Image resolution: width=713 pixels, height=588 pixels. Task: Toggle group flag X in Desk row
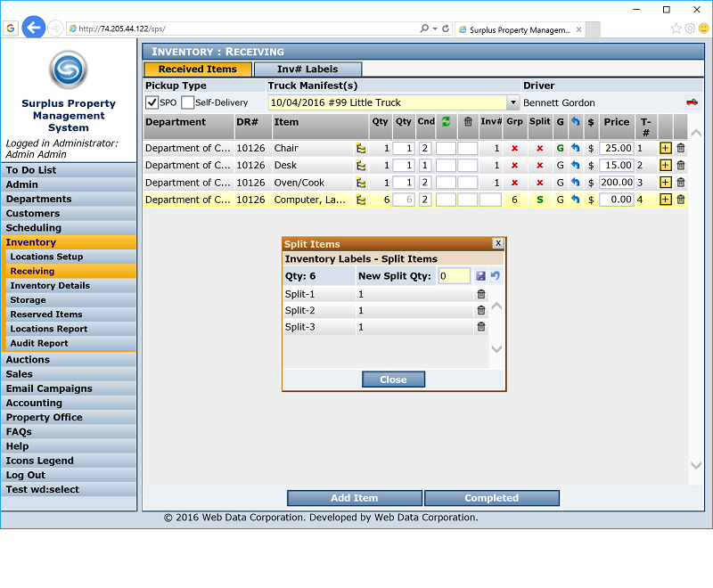tap(515, 166)
